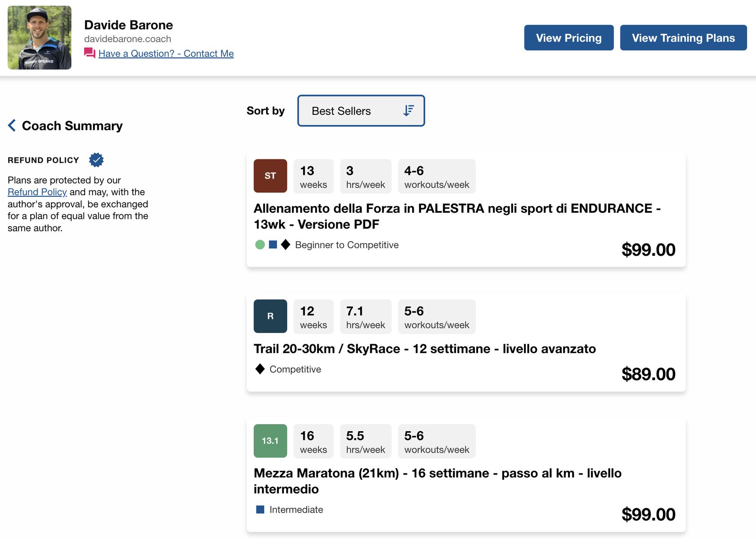Open the Trail 20-30km SkyRace plan
The height and width of the screenshot is (539, 756).
425,348
